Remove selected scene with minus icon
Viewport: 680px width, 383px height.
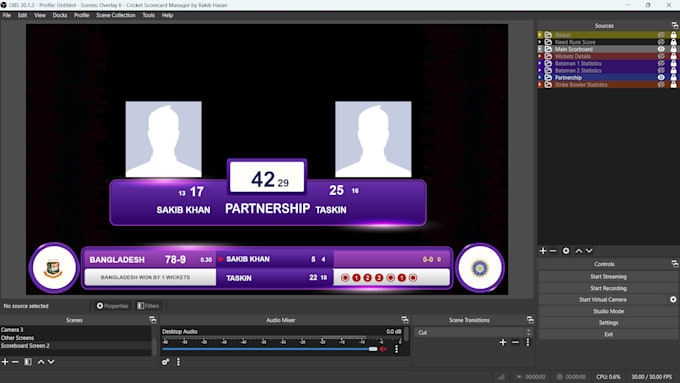(x=15, y=362)
